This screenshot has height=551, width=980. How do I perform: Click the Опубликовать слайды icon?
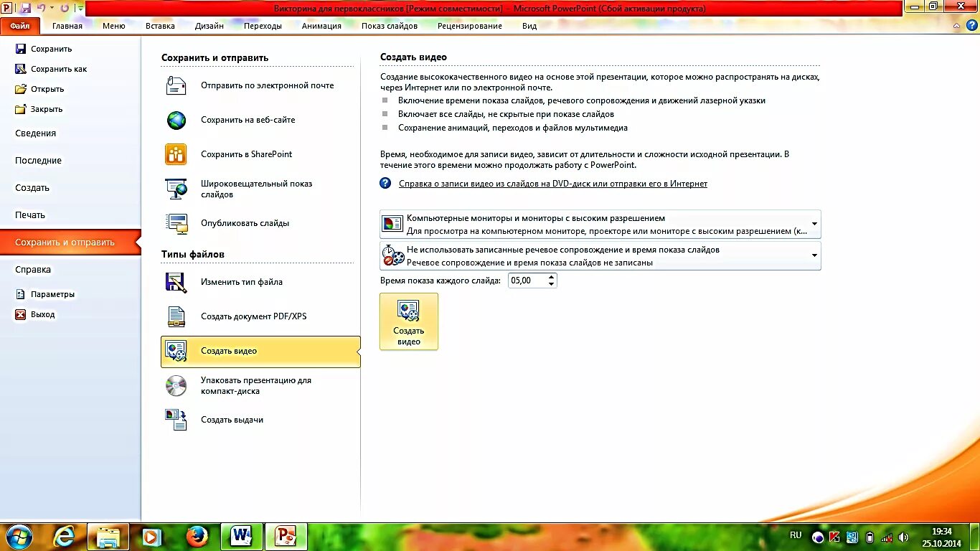176,223
